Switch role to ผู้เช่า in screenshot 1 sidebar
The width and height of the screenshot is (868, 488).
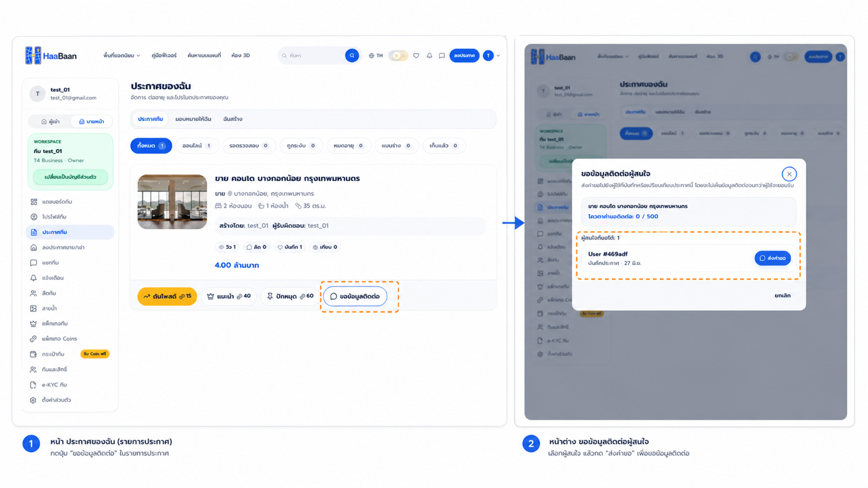click(x=51, y=122)
